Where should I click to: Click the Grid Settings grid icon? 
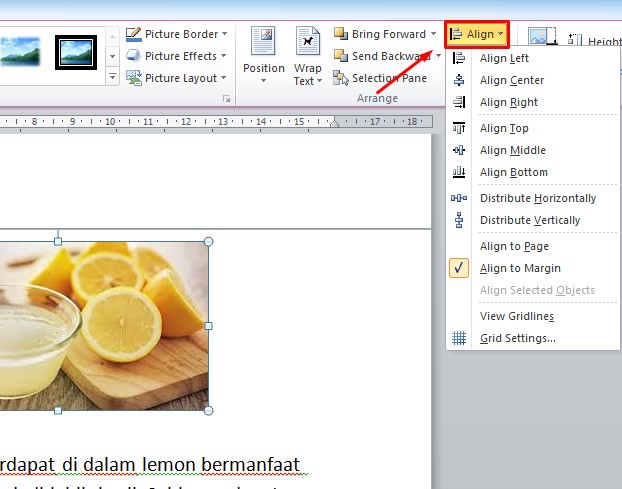[x=459, y=338]
